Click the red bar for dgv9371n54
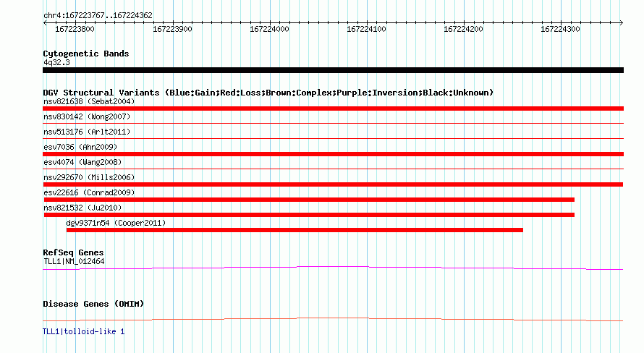The width and height of the screenshot is (644, 353). pos(295,230)
